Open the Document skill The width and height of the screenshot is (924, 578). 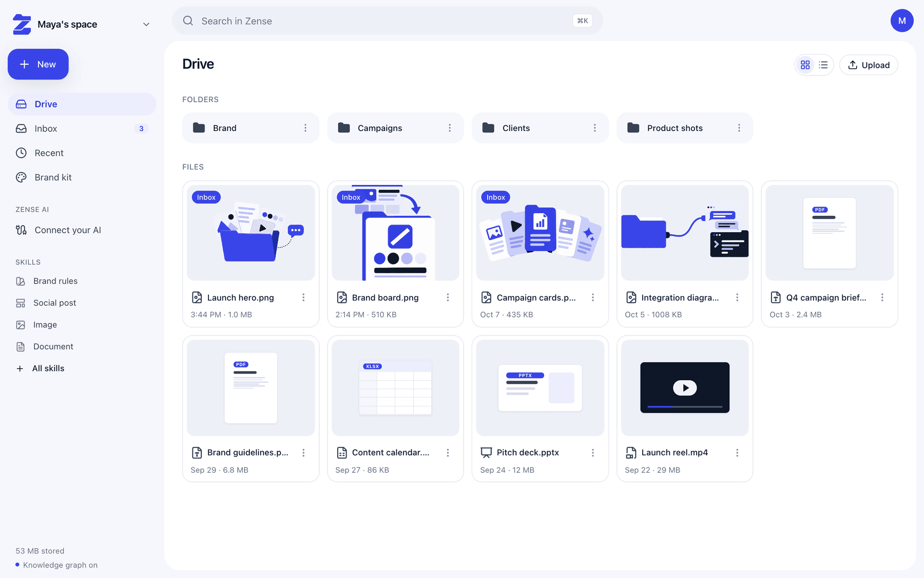[82, 347]
